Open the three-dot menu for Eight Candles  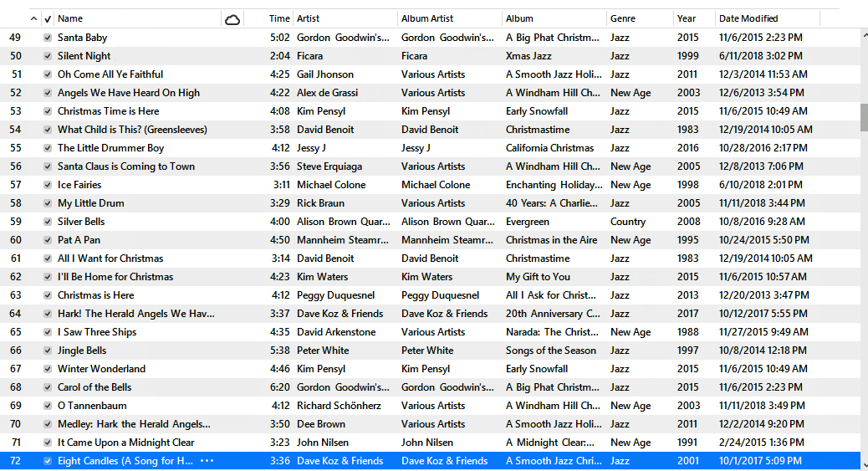[x=207, y=461]
